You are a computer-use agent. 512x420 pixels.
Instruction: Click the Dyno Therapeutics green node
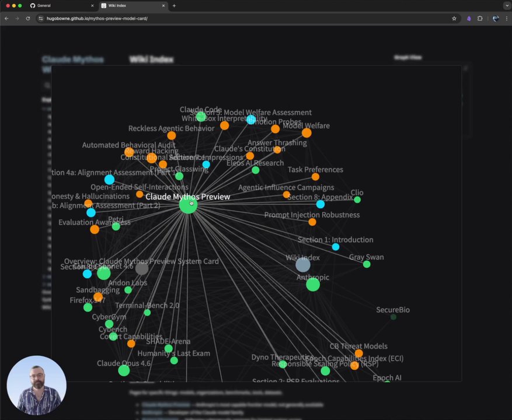click(283, 365)
